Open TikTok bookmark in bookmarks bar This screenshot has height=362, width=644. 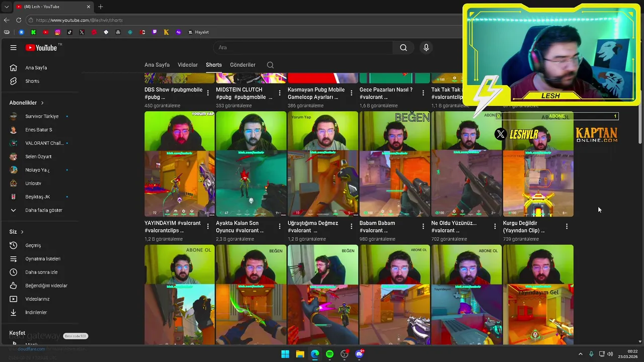tap(69, 32)
